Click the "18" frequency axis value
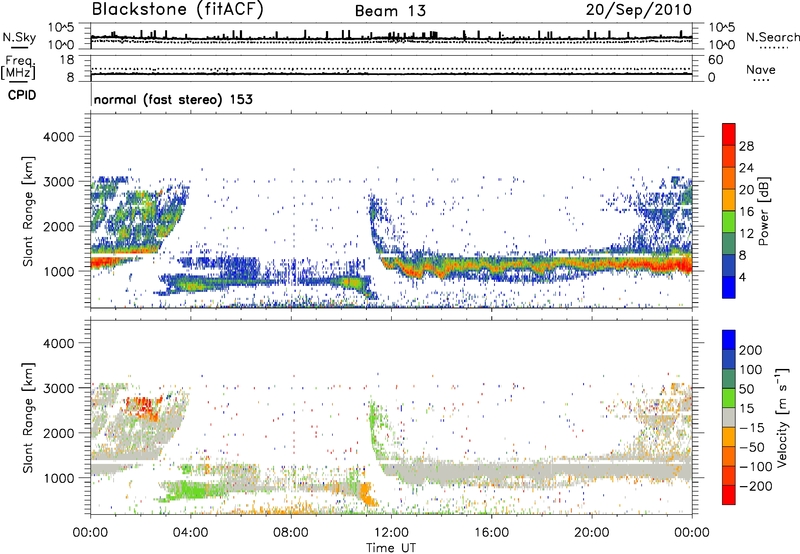 (x=67, y=60)
